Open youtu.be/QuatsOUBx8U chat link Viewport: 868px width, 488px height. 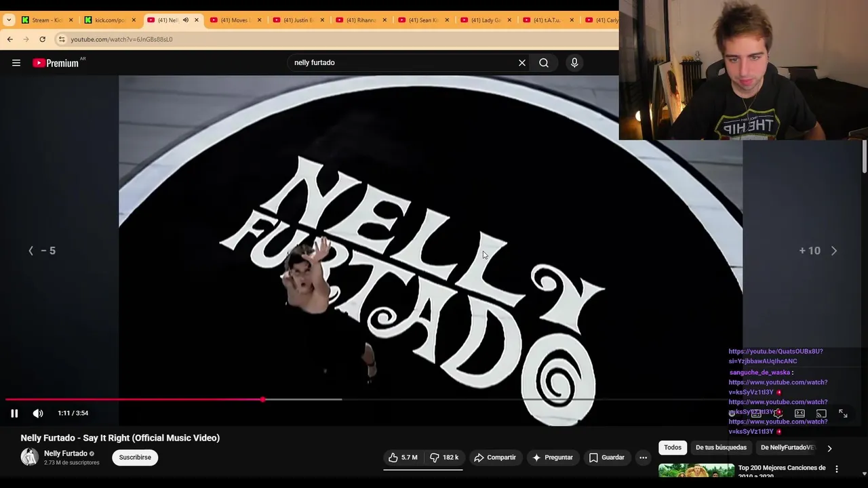pyautogui.click(x=776, y=357)
